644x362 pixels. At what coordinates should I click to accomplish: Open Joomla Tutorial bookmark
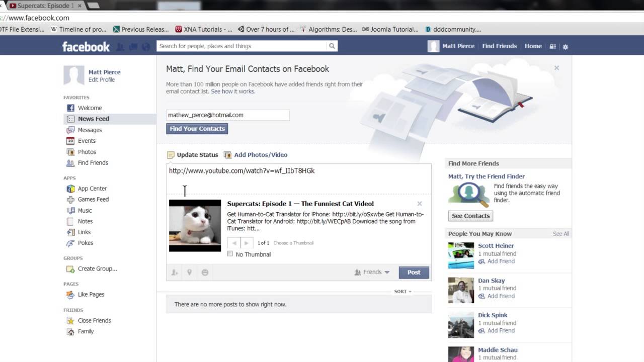pyautogui.click(x=390, y=29)
